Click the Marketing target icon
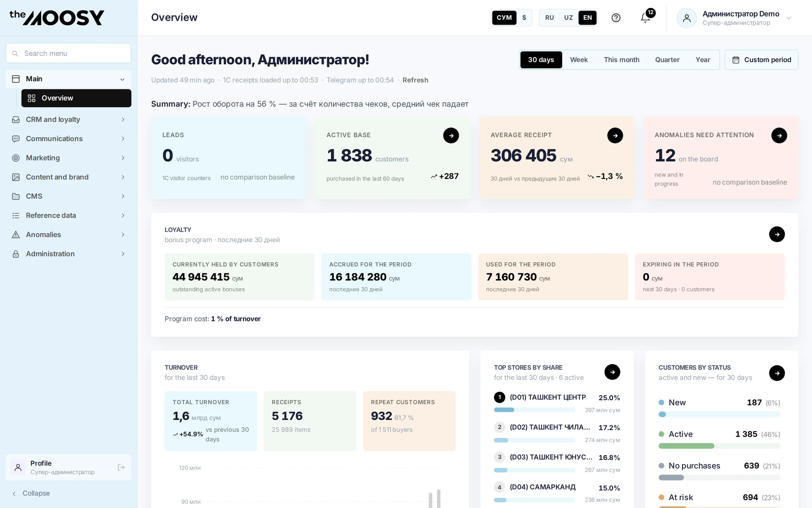The height and width of the screenshot is (508, 812). [16, 158]
